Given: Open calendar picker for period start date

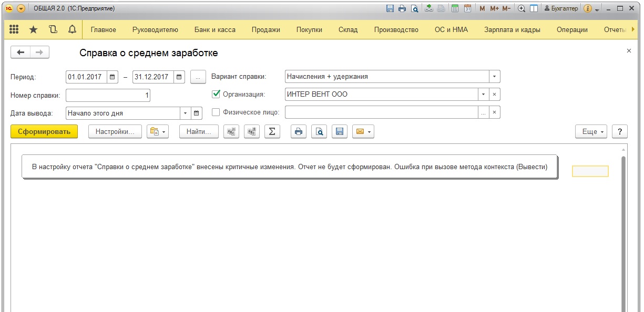Looking at the screenshot, I should tap(113, 77).
